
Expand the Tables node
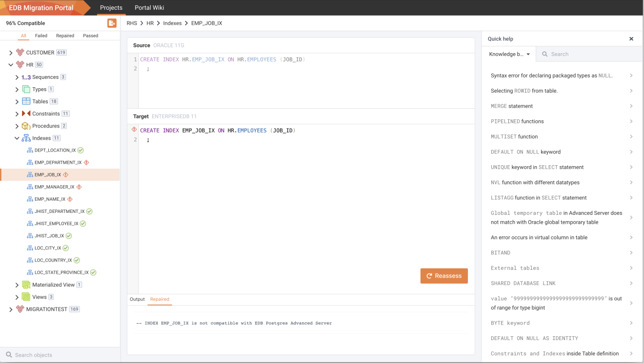[17, 101]
